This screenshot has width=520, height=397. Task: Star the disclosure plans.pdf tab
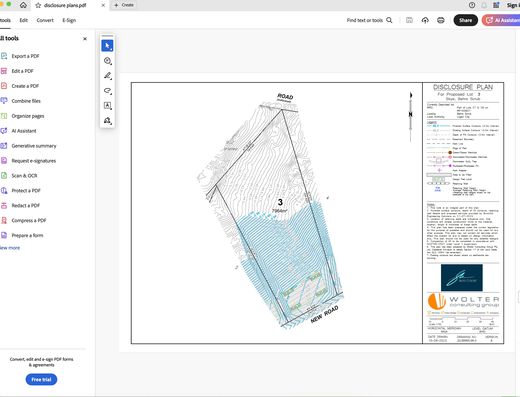(x=38, y=5)
